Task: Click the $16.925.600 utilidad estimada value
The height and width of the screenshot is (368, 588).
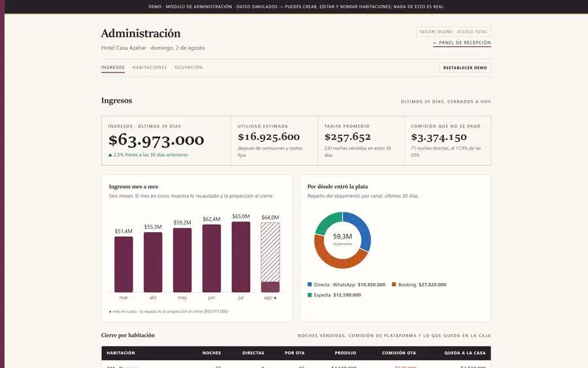Action: click(x=269, y=137)
